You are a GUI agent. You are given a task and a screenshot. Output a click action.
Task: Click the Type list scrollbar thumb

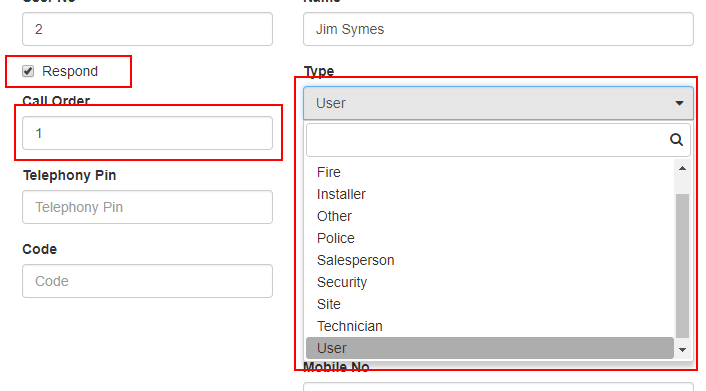(x=683, y=266)
